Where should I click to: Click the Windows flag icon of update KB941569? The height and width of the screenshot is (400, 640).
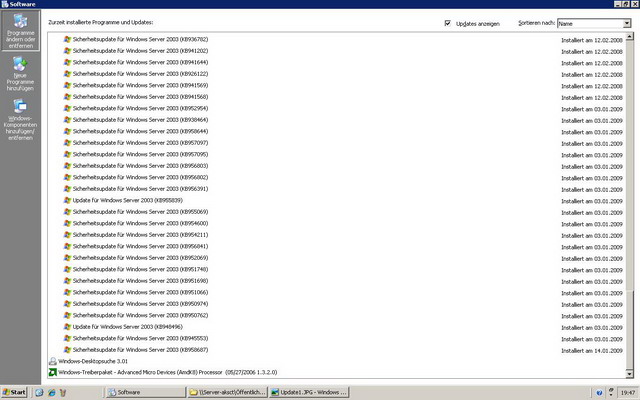67,85
